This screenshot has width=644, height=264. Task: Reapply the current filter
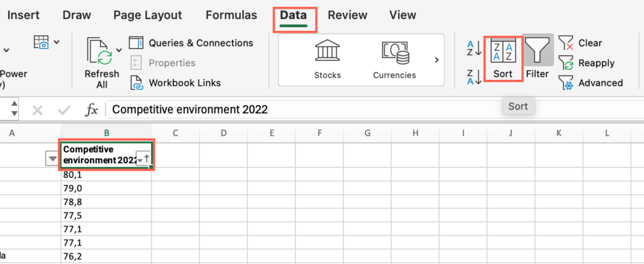587,64
